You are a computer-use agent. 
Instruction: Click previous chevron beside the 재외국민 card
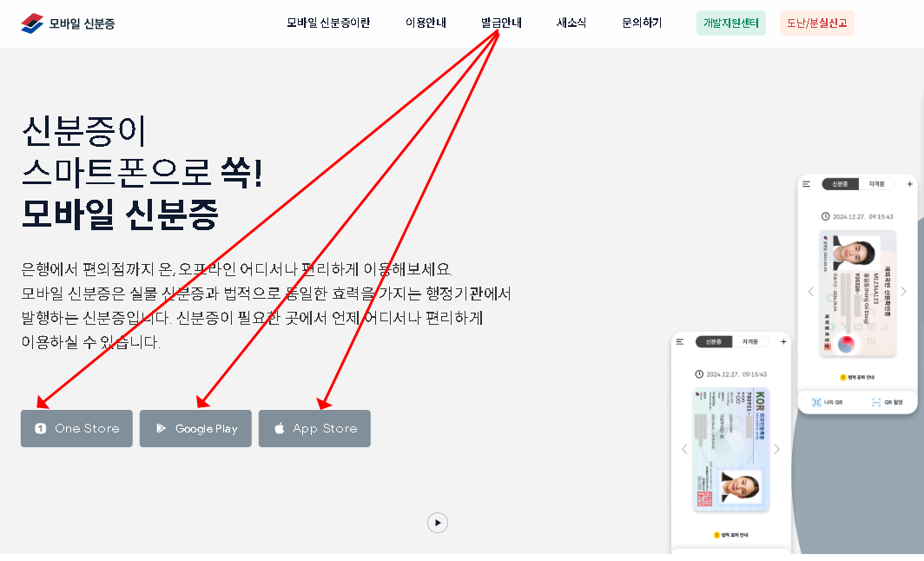(811, 292)
